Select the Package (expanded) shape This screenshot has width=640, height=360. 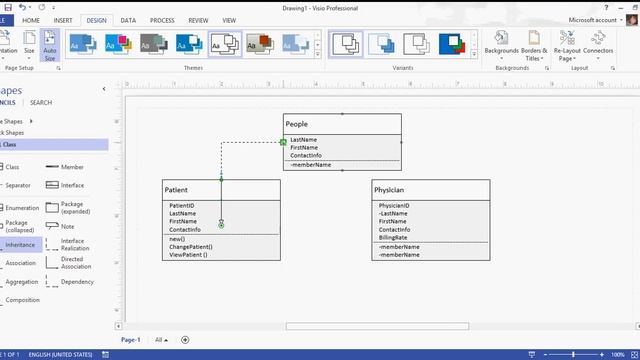pos(68,208)
